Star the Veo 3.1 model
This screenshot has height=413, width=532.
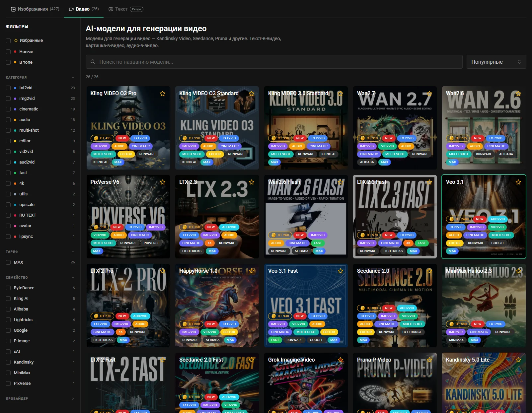click(x=518, y=182)
